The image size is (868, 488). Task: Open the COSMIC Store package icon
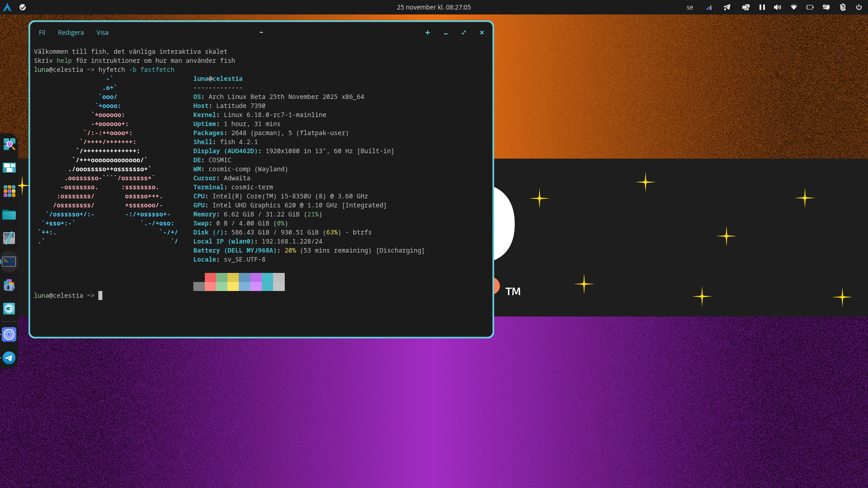[9, 285]
